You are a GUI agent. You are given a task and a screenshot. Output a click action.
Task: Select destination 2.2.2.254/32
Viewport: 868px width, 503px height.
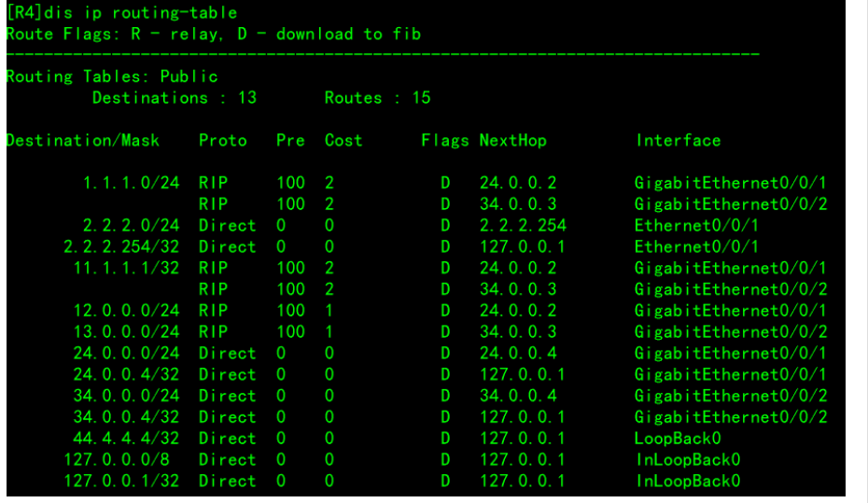(x=121, y=246)
